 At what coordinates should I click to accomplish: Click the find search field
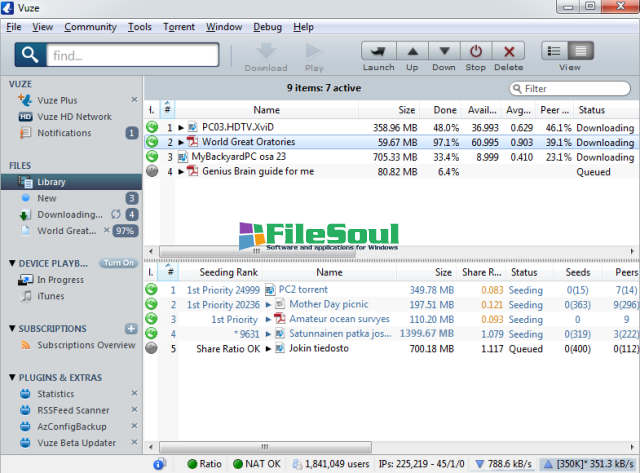(133, 55)
